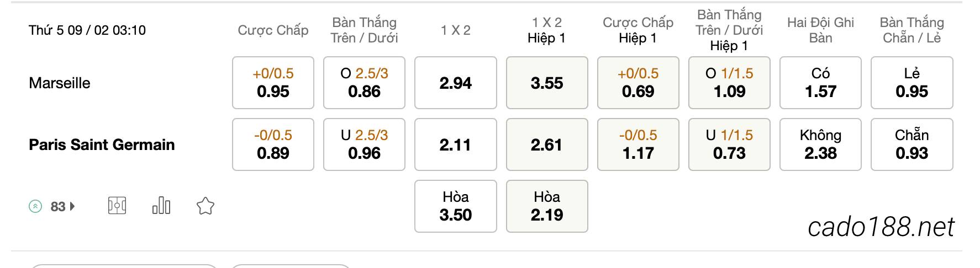Select Paris Saint Germain handicap odds 0.89
Screen dimensions: 980x268
click(x=273, y=144)
